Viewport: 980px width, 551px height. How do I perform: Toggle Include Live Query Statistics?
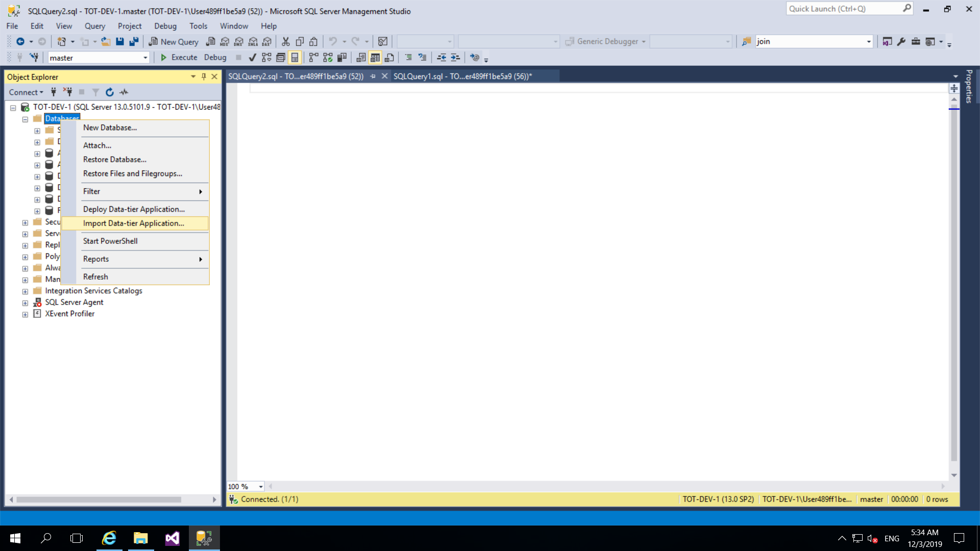(x=328, y=58)
